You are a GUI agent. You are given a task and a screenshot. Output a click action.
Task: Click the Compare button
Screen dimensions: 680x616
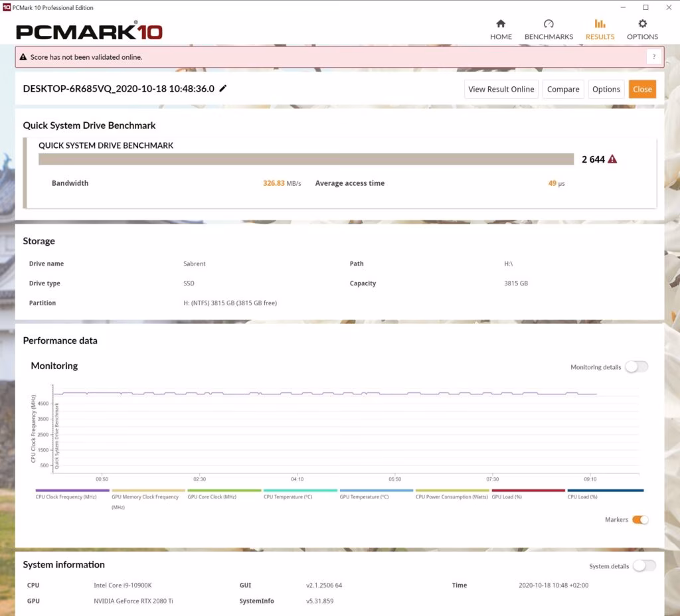563,90
